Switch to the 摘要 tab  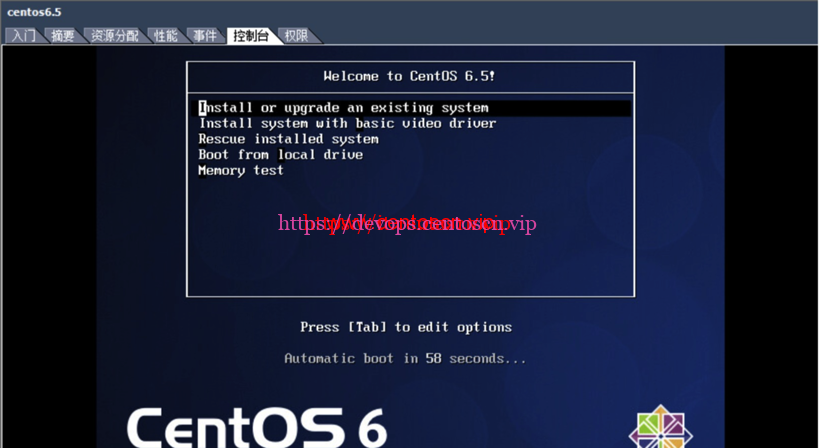tap(62, 36)
